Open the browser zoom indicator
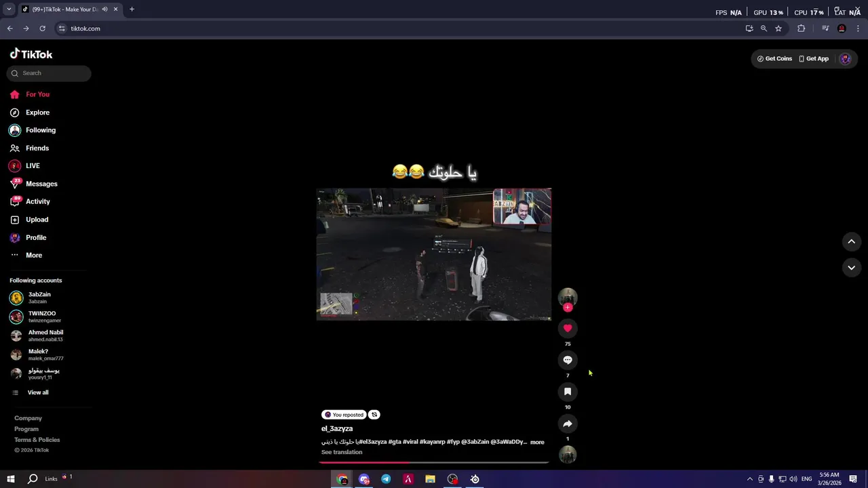This screenshot has height=488, width=868. (x=764, y=28)
